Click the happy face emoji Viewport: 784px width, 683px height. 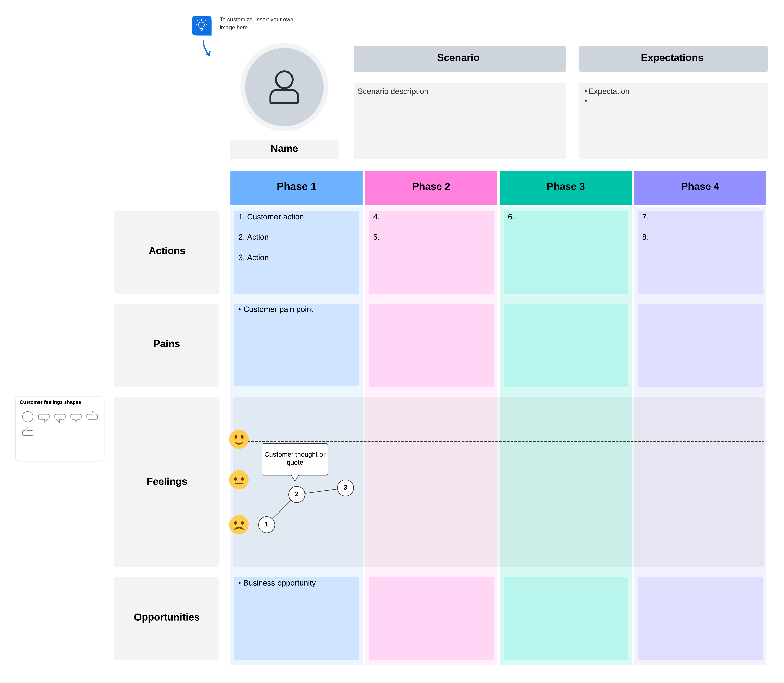[x=239, y=439]
